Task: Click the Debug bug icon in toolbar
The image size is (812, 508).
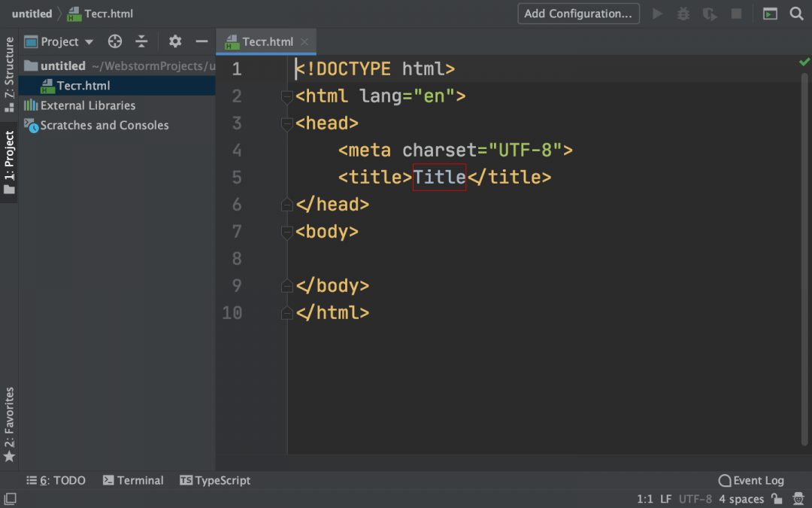Action: point(683,14)
